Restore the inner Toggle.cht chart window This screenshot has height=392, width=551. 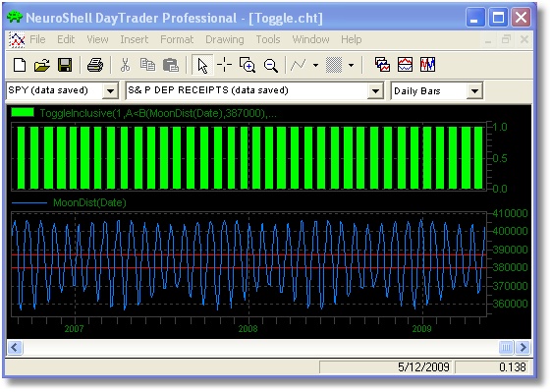[x=506, y=39]
